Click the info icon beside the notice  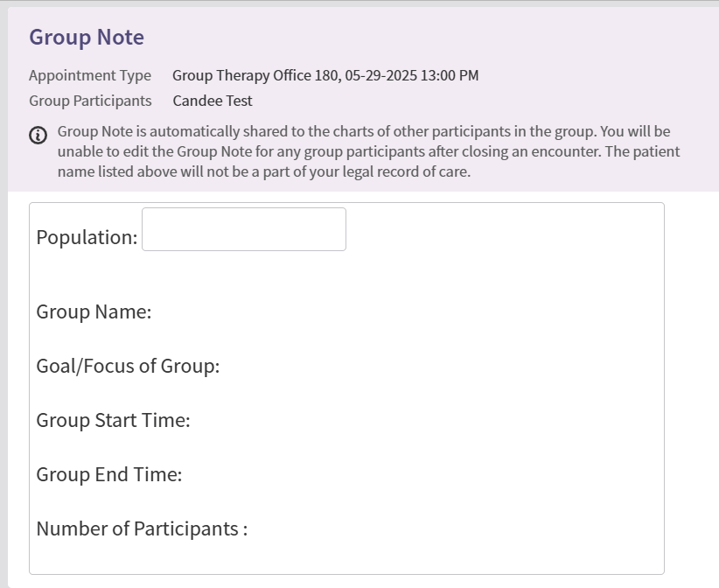click(38, 135)
